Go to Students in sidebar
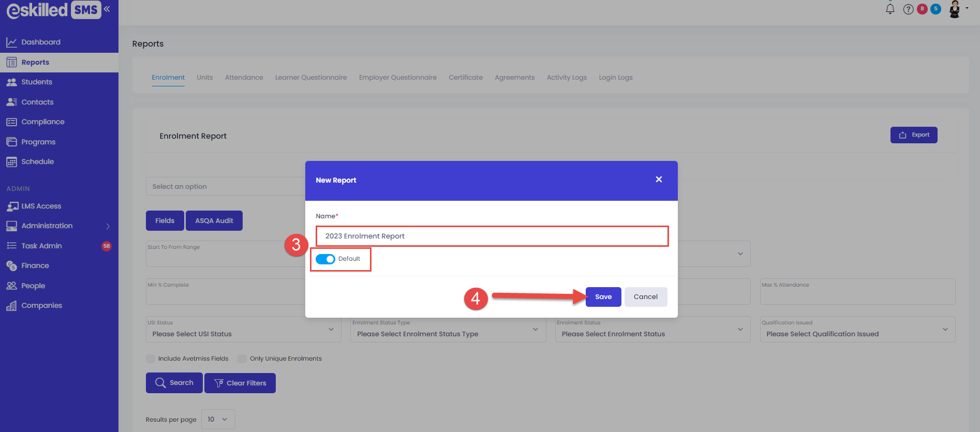The image size is (980, 432). point(36,82)
